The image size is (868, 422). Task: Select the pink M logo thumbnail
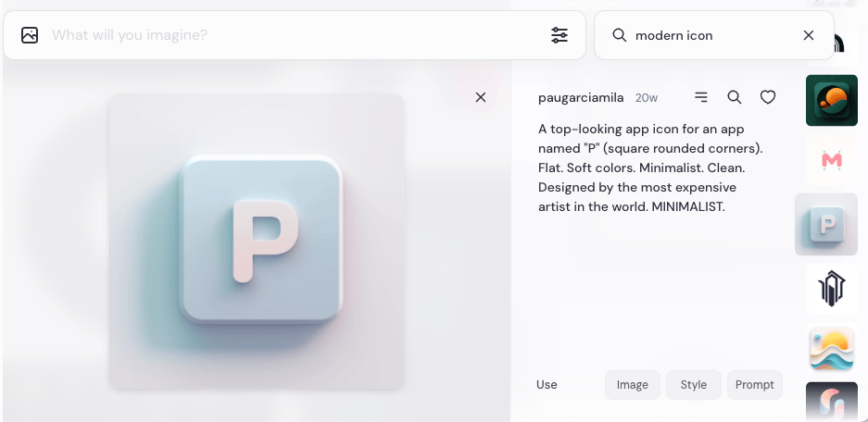pyautogui.click(x=831, y=161)
